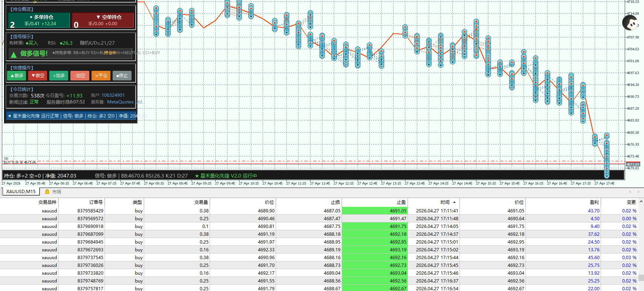This screenshot has width=644, height=291.
Task: Click the 止盈 take-profit column header
Action: (x=401, y=202)
